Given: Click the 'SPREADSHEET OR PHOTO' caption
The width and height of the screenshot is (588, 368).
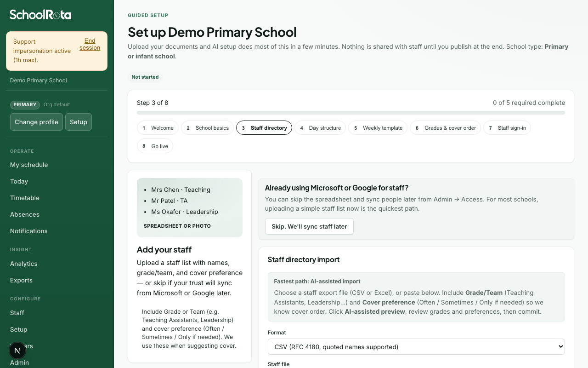Looking at the screenshot, I should tap(177, 226).
